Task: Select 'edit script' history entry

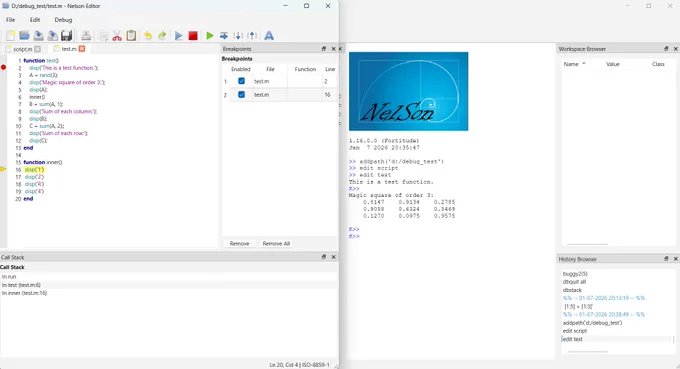Action: coord(575,331)
